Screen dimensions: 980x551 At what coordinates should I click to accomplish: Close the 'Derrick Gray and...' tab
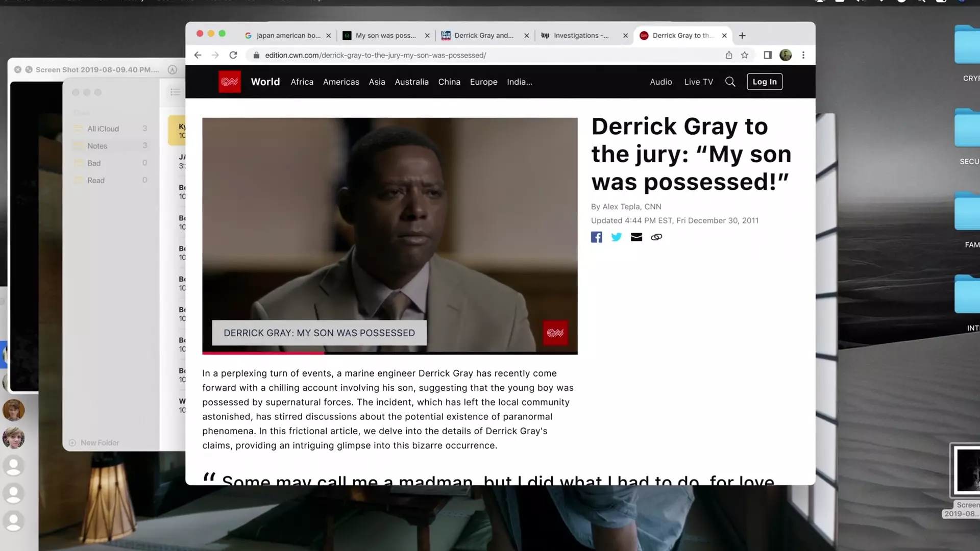pos(527,36)
